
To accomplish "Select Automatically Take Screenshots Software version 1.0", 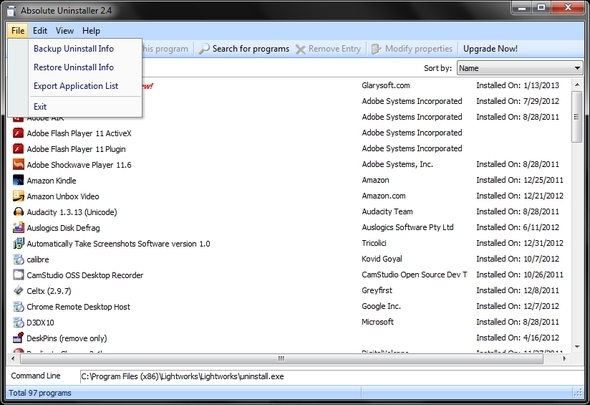I will 118,244.
